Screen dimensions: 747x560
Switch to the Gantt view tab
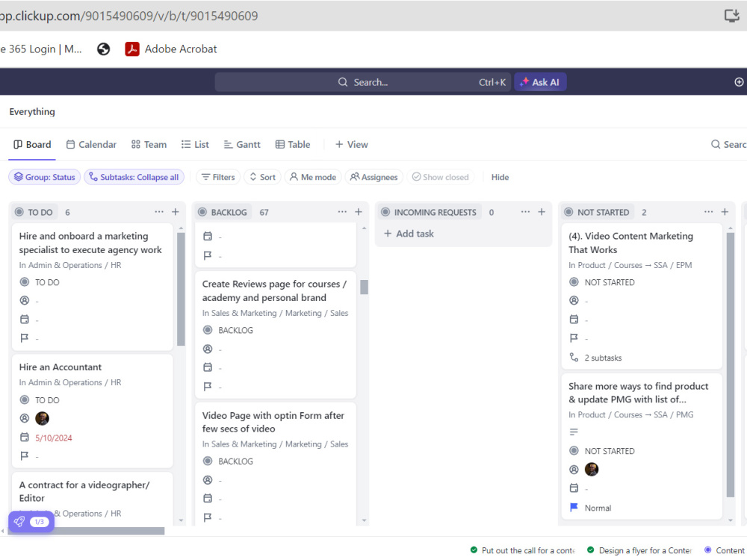pos(242,144)
